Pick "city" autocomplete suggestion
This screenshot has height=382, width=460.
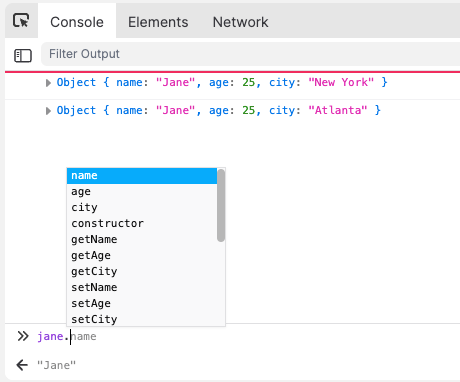pos(142,208)
